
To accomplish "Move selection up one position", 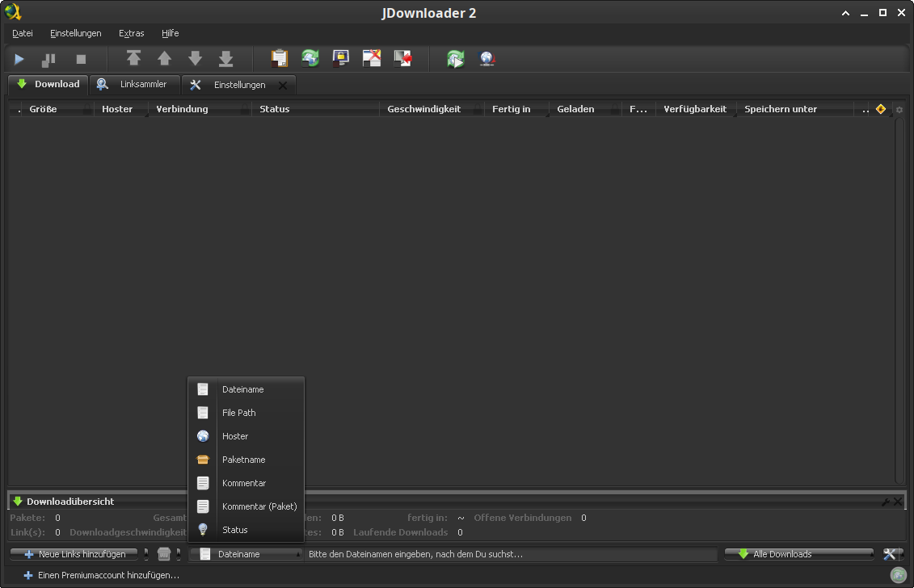I will [x=164, y=58].
